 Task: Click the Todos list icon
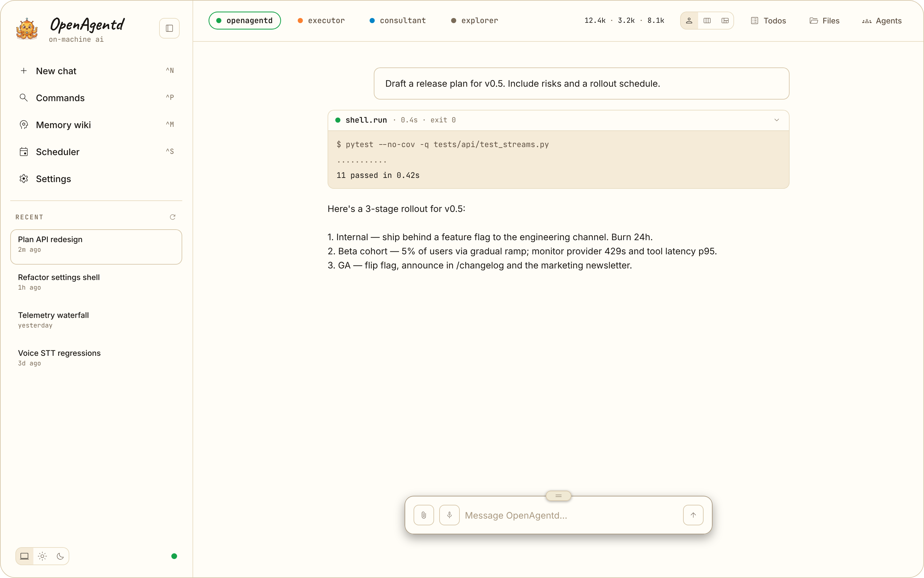(x=755, y=21)
